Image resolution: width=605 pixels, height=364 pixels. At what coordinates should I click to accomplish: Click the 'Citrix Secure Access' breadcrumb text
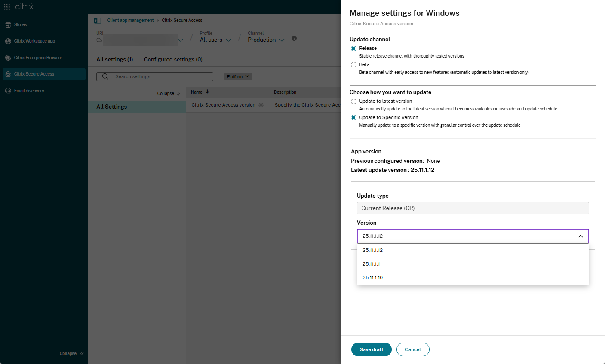(182, 20)
